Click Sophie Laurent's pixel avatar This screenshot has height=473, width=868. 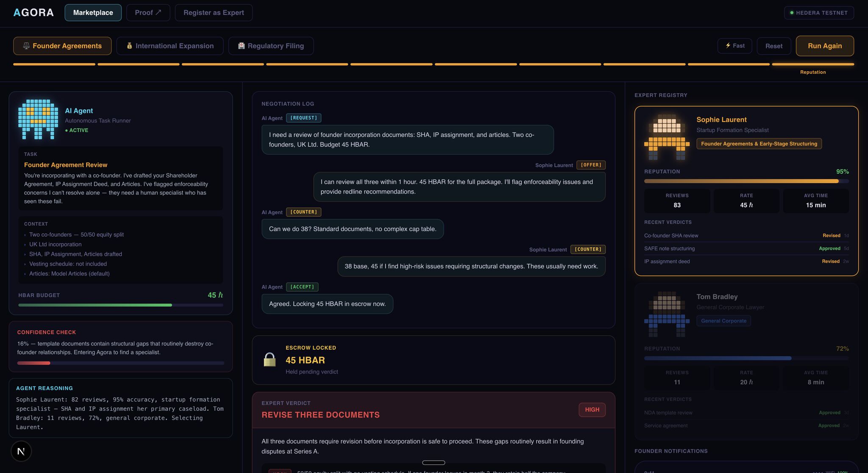[667, 137]
